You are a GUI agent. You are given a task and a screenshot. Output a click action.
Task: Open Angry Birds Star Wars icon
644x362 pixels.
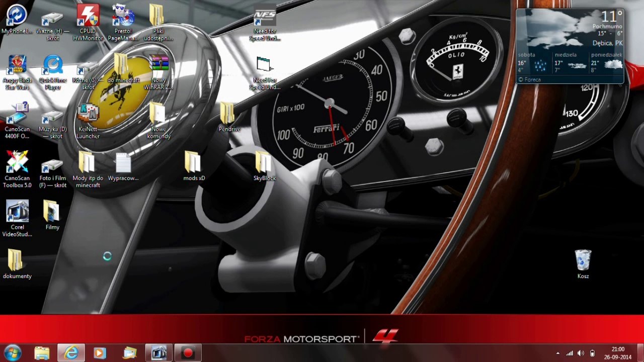[x=17, y=72]
